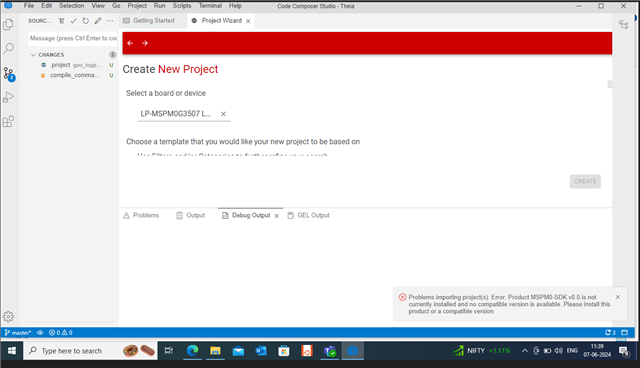Image resolution: width=640 pixels, height=368 pixels.
Task: Open the Scripts menu
Action: (x=182, y=6)
